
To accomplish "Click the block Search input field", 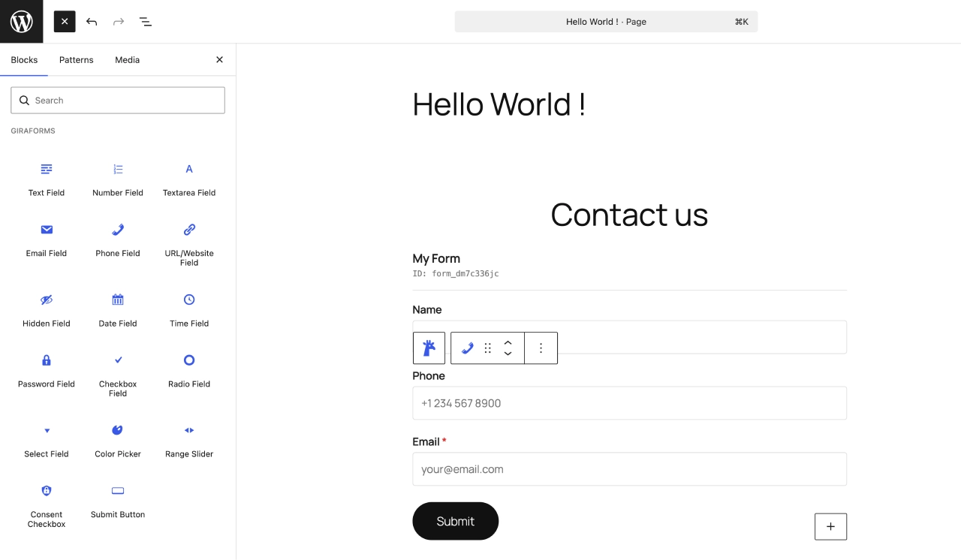I will [x=118, y=101].
